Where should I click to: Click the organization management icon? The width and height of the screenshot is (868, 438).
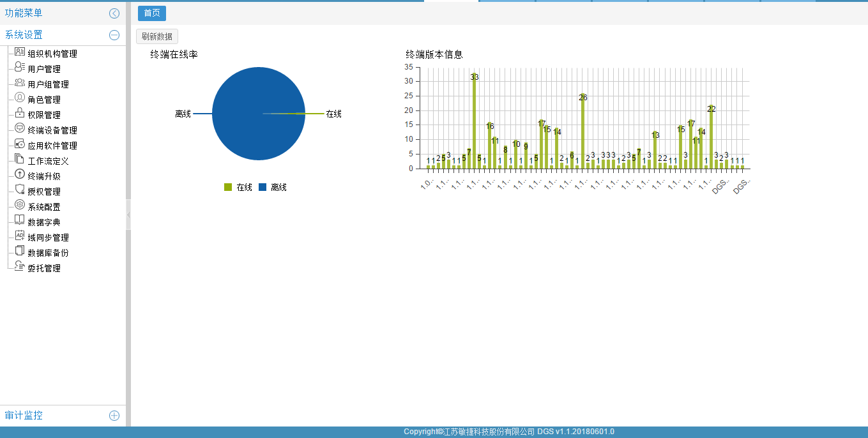[19, 52]
